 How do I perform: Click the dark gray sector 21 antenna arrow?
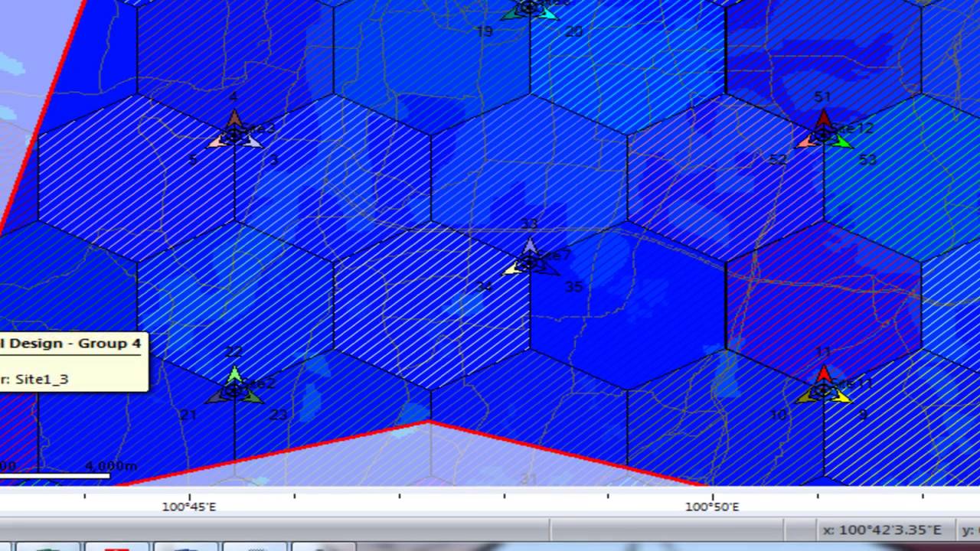(x=217, y=397)
